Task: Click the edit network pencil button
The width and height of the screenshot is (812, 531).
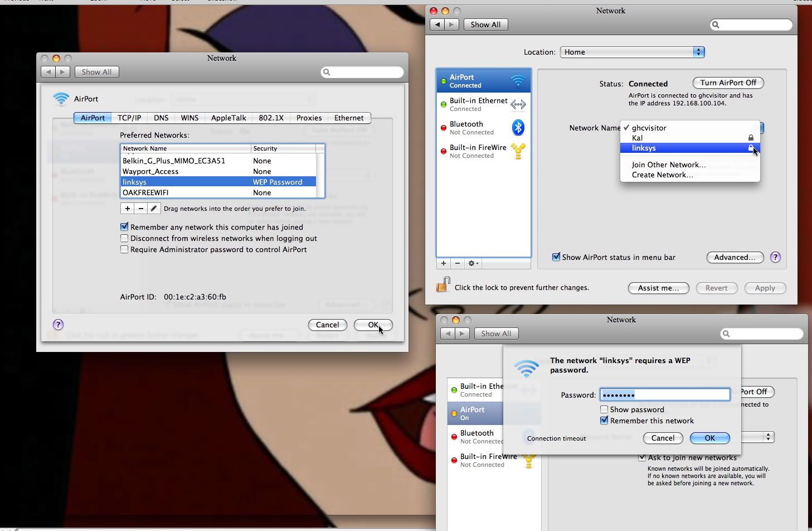Action: (x=154, y=209)
